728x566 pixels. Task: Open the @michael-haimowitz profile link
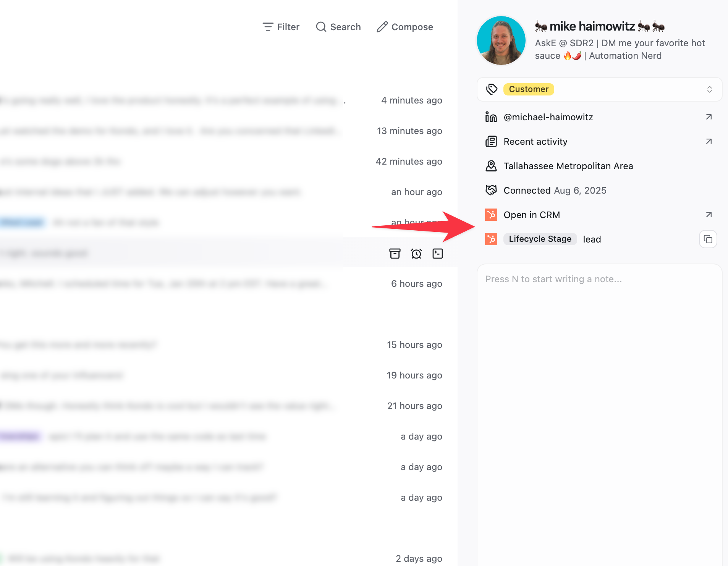click(548, 117)
